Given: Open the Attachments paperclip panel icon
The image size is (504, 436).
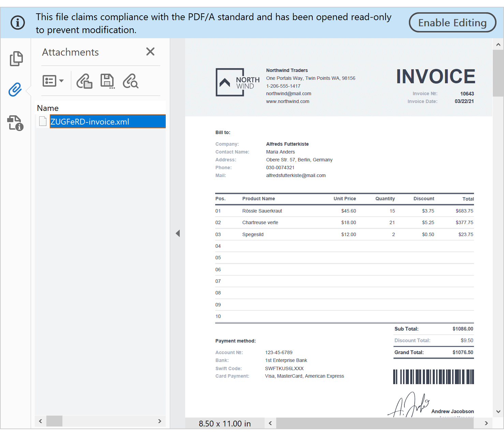Looking at the screenshot, I should 15,90.
